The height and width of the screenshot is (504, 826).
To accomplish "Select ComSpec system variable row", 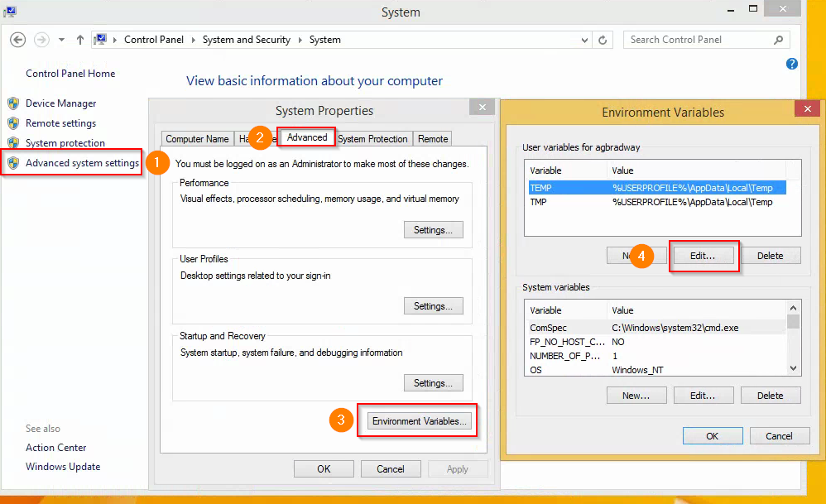I will pos(657,328).
